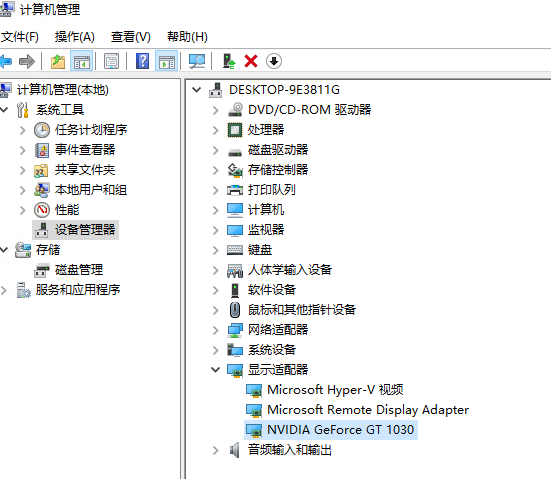Select Microsoft Remote Display Adapter device
The image size is (551, 479).
pyautogui.click(x=368, y=410)
